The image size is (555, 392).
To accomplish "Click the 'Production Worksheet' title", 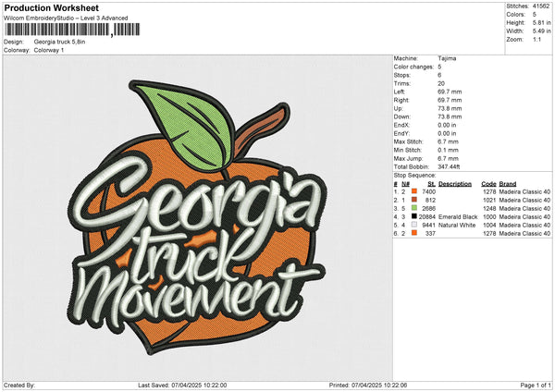I will (52, 7).
